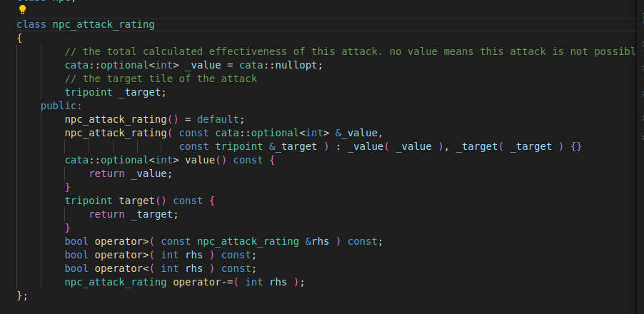Click the 'return _target;' statement

coord(134,214)
